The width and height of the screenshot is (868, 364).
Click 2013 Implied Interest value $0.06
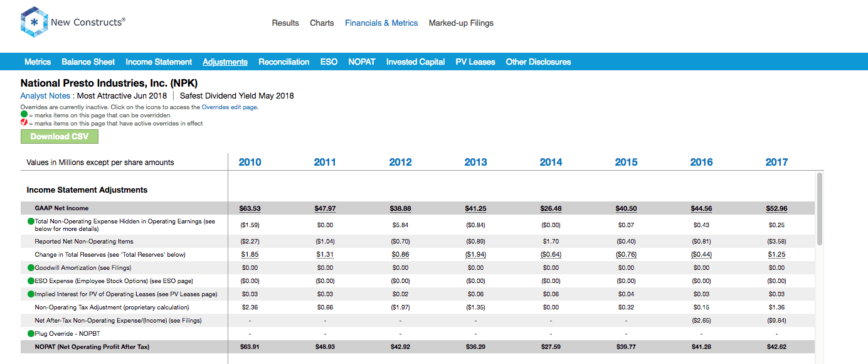pos(475,294)
